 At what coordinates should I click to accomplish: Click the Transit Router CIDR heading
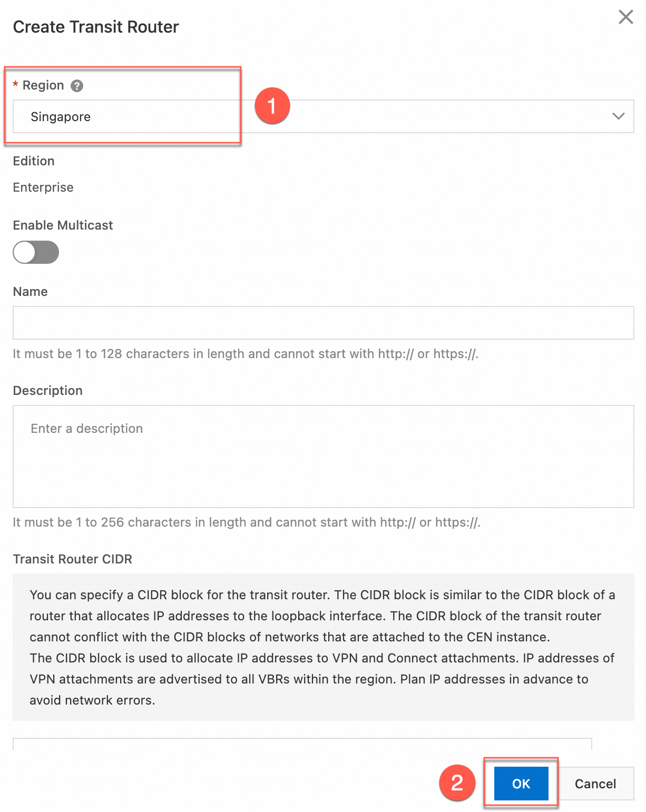coord(72,559)
